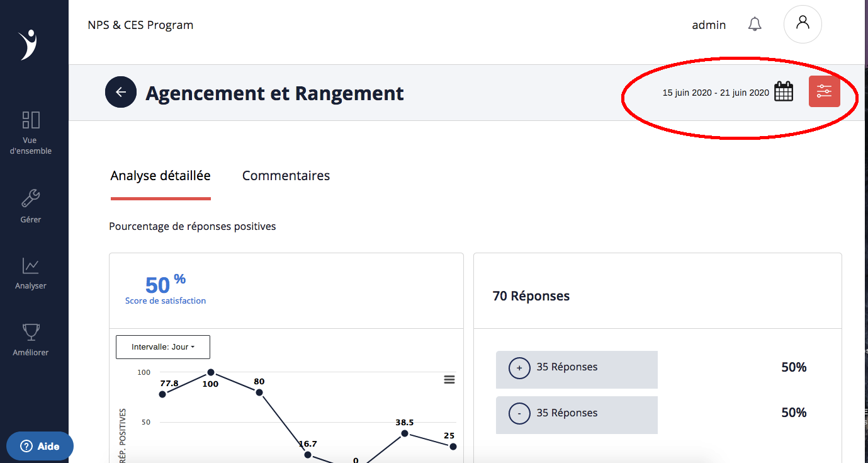Select the Analyse détaillée tab
This screenshot has height=463, width=868.
point(161,176)
